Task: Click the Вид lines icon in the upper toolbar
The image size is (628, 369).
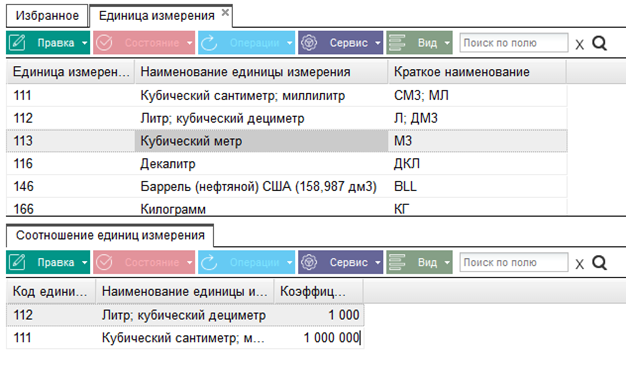Action: coord(397,42)
